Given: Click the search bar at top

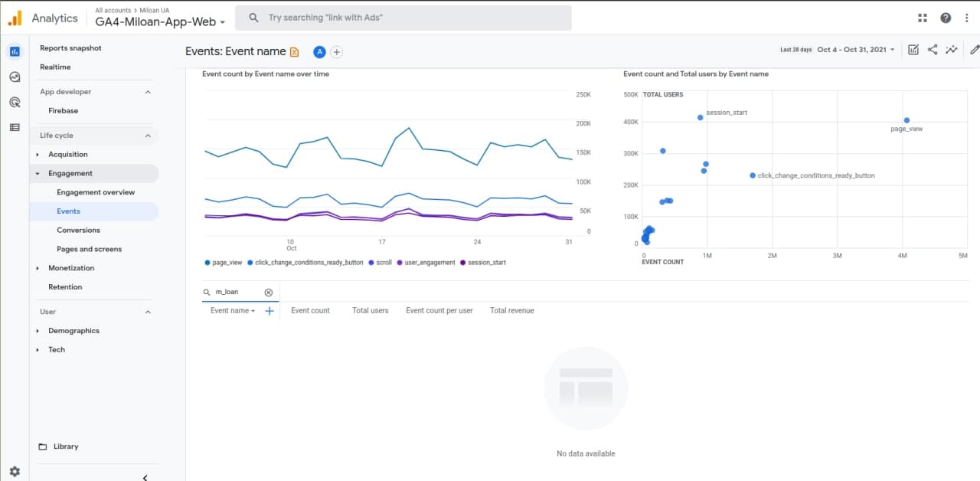Looking at the screenshot, I should pos(403,18).
